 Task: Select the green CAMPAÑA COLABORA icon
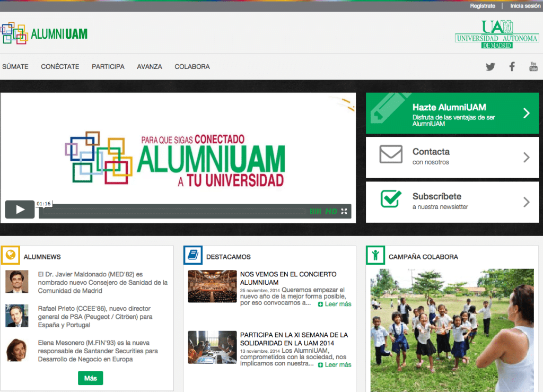tap(375, 255)
